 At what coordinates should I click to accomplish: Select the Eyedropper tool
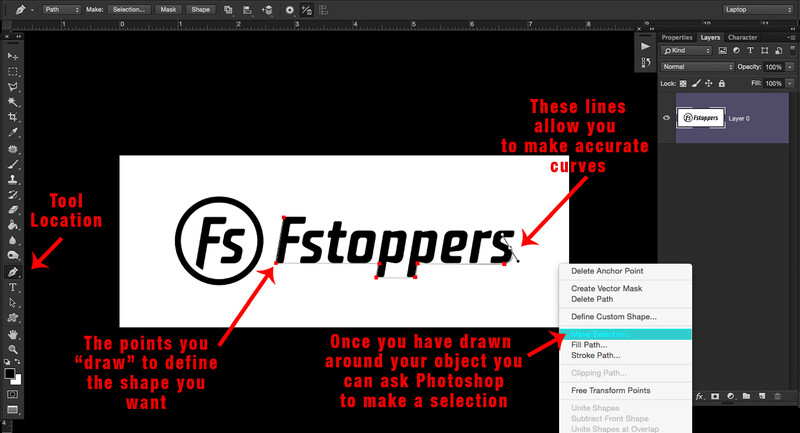coord(13,133)
